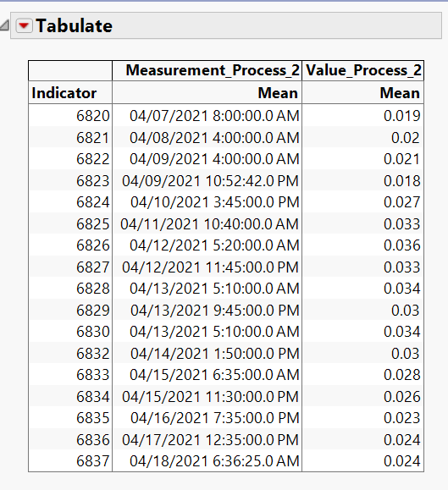Click value cell 0.036
This screenshot has width=448, height=490.
click(401, 245)
